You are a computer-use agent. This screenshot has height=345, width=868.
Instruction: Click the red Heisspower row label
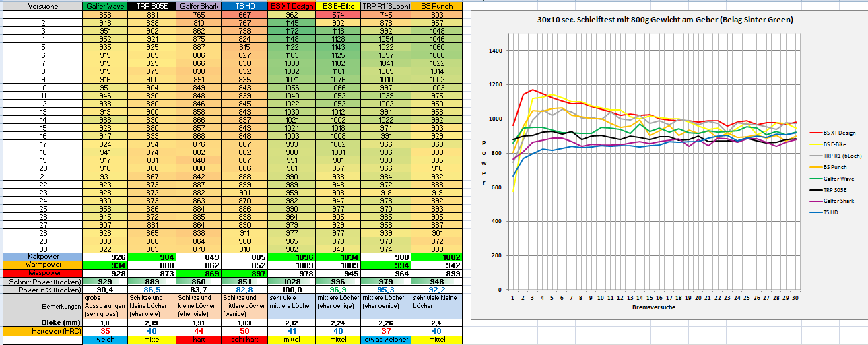coord(41,273)
